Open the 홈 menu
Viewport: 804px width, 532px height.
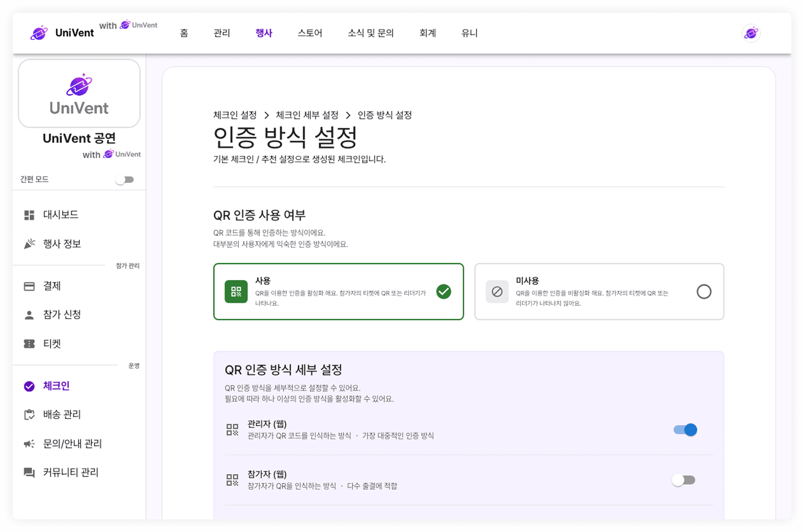[184, 33]
